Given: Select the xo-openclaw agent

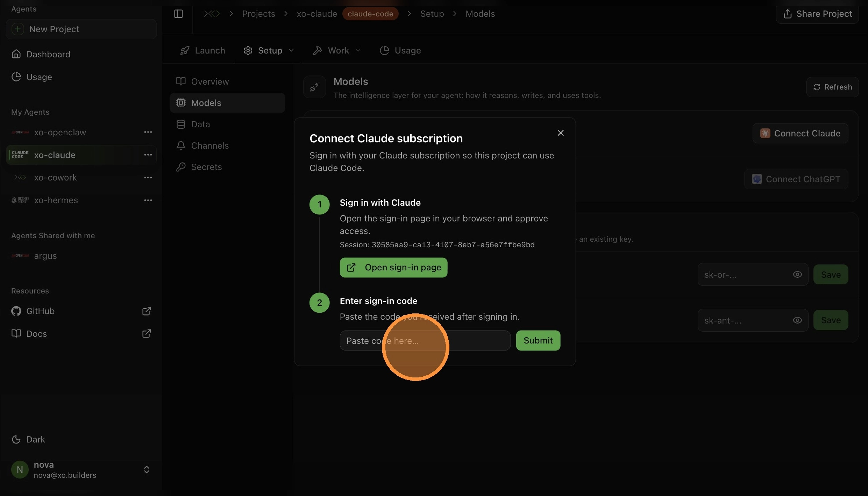Looking at the screenshot, I should (60, 132).
